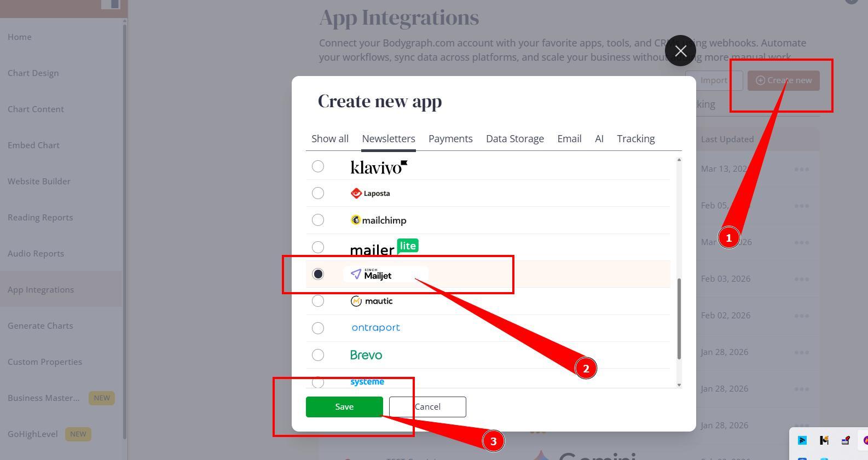Click the Ontraport logo
Screen dimensions: 868x460
(x=375, y=328)
